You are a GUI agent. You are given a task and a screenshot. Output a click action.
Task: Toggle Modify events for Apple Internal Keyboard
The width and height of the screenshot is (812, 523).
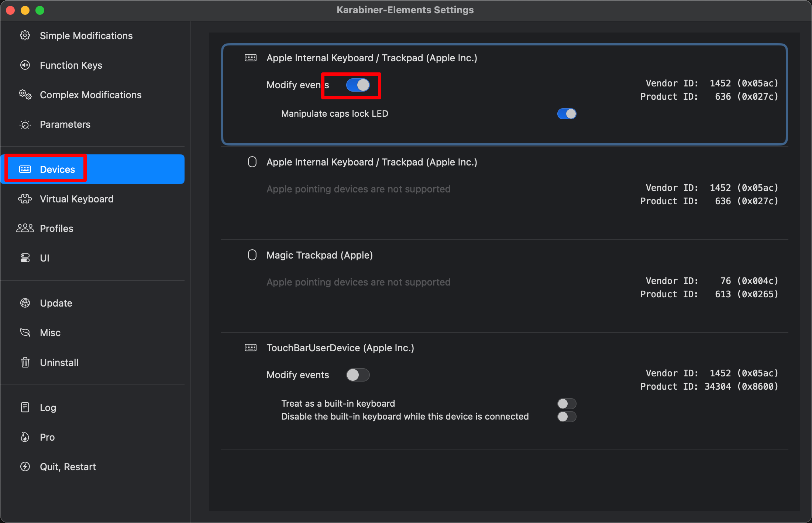click(x=358, y=85)
